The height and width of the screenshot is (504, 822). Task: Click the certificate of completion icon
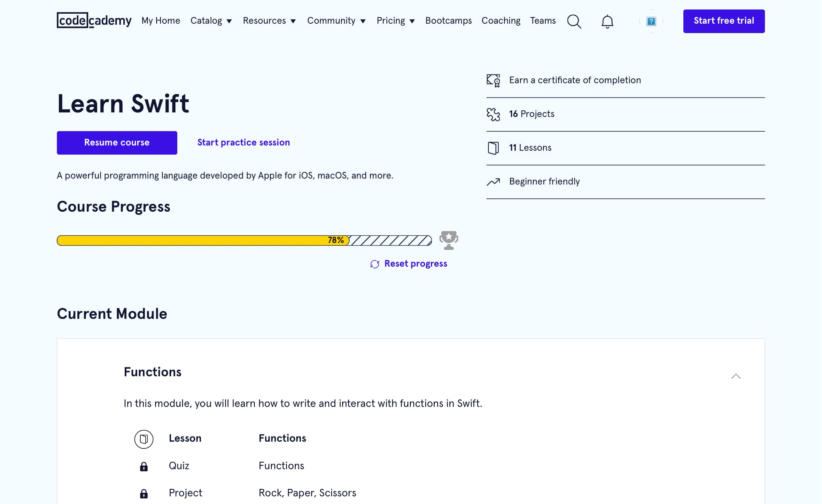point(493,80)
